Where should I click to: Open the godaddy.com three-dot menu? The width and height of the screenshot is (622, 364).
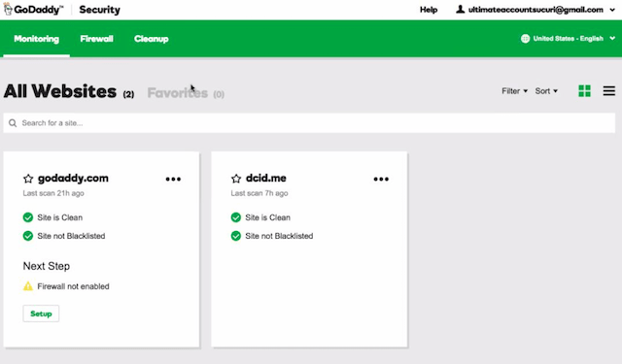tap(173, 179)
